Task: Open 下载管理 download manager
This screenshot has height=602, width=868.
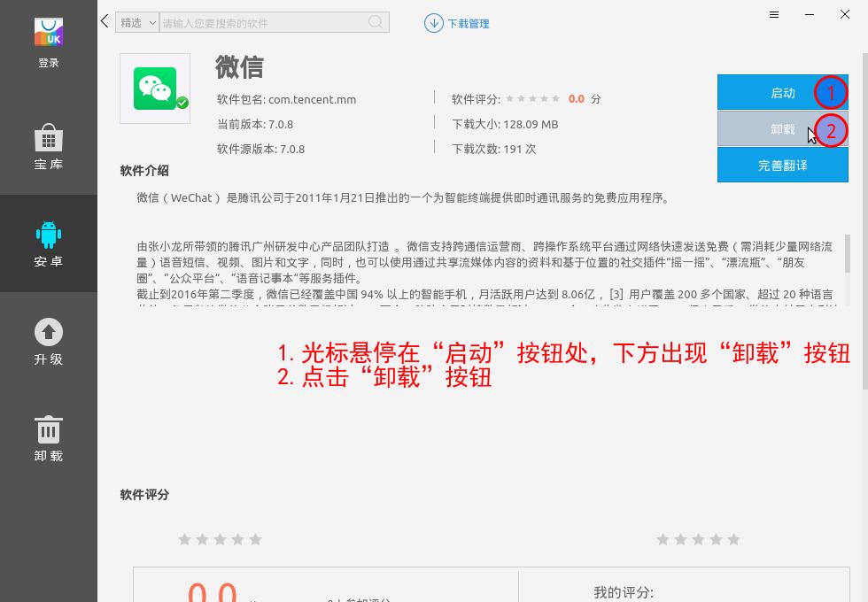Action: point(469,24)
